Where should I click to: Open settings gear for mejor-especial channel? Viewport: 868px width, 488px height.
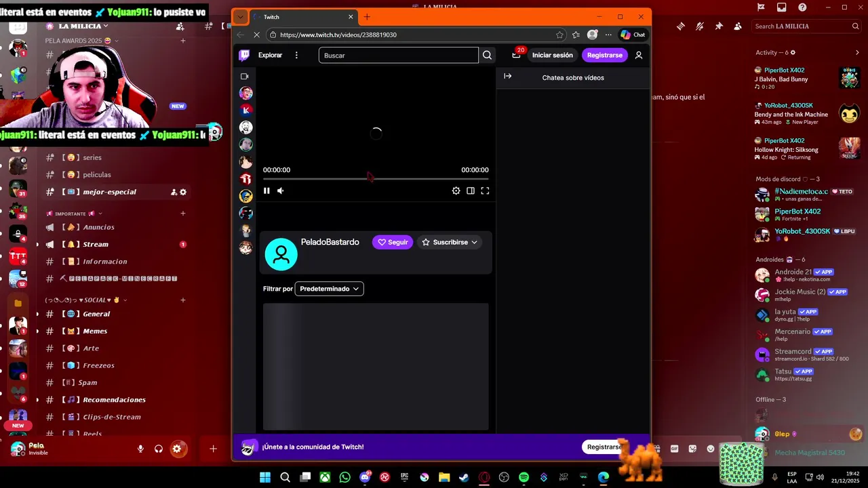(x=183, y=192)
